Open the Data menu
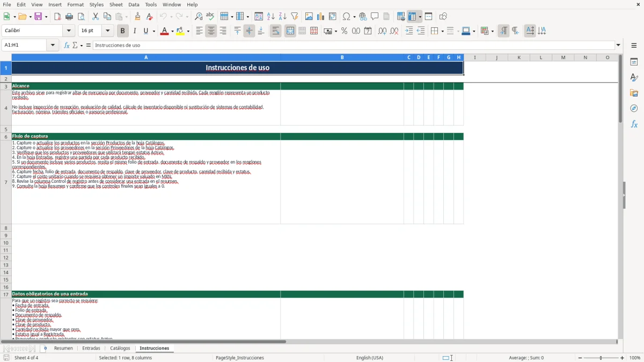The width and height of the screenshot is (644, 362). coord(134,4)
